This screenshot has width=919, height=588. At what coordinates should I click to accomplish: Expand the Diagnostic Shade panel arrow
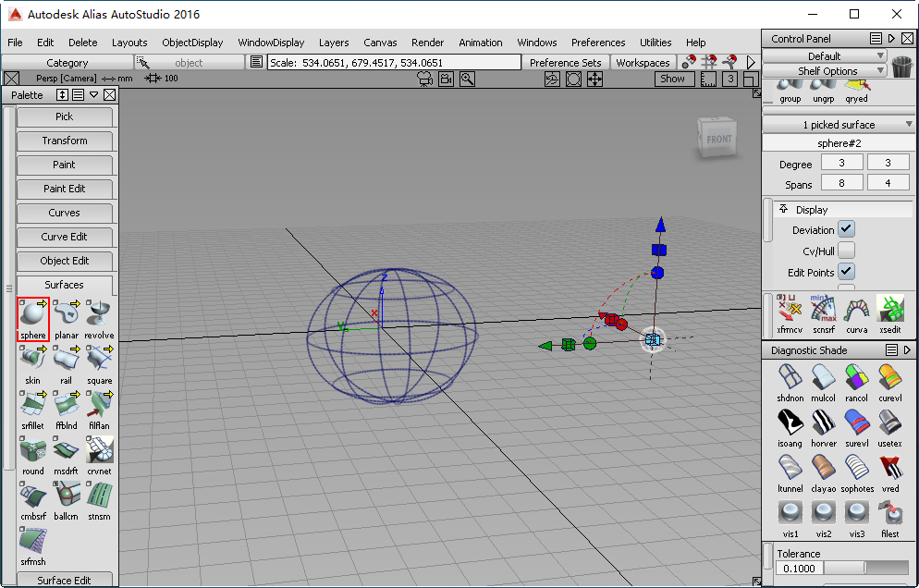pos(907,350)
